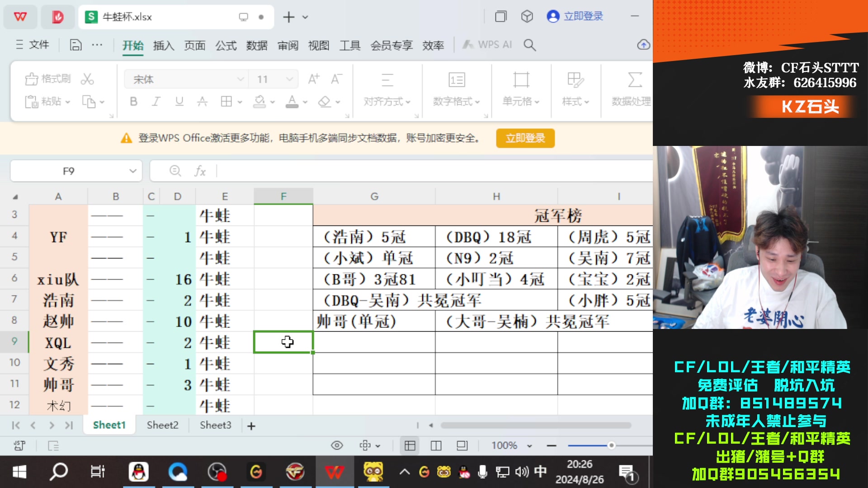Open QQ penguin in the taskbar
868x488 pixels.
tap(138, 472)
